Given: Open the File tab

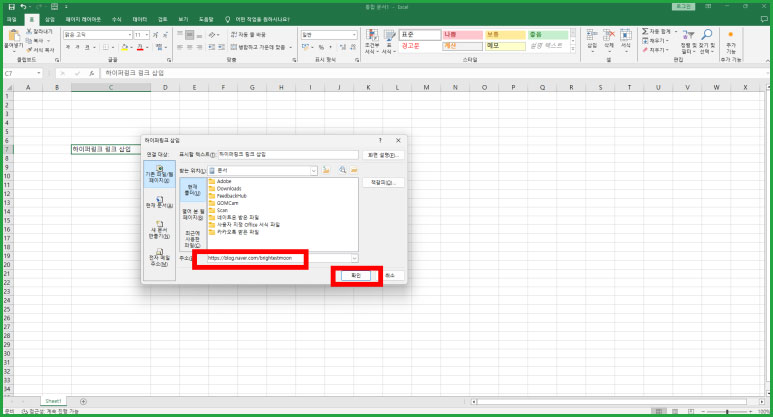Looking at the screenshot, I should point(11,19).
